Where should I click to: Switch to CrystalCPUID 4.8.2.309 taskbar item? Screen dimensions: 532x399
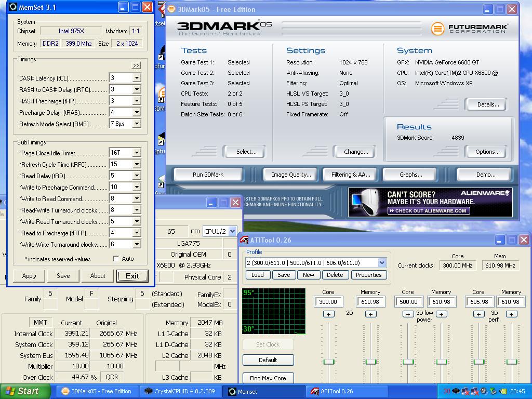(x=181, y=391)
